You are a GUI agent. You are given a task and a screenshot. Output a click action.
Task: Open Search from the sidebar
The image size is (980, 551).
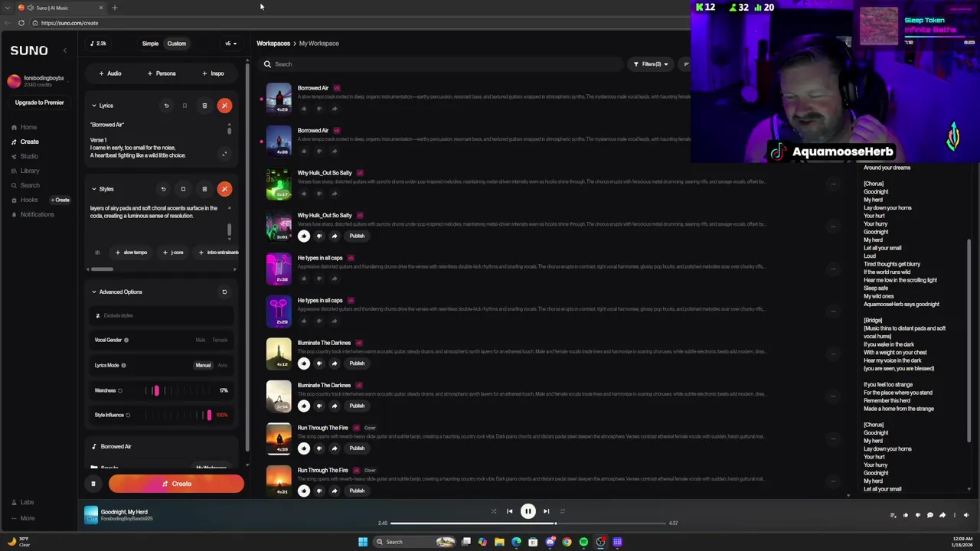pyautogui.click(x=25, y=185)
